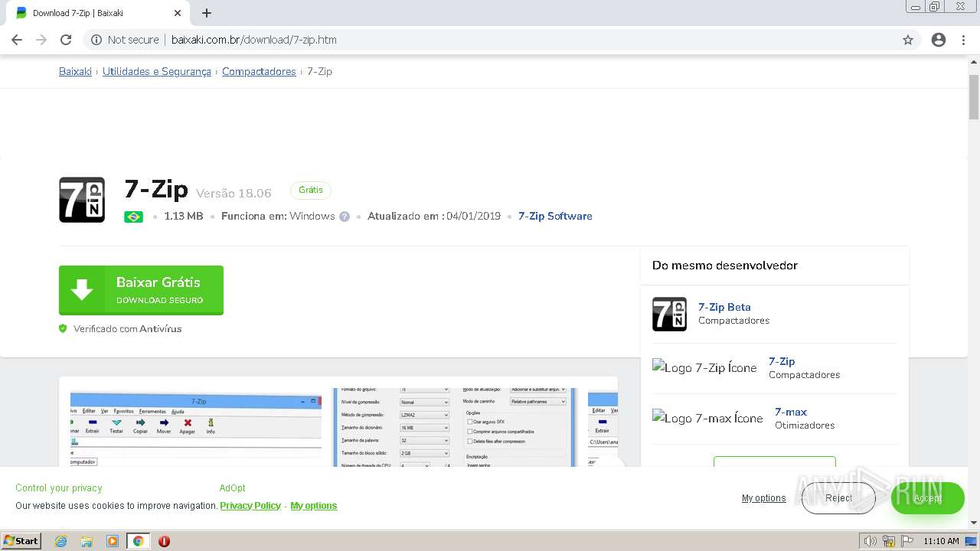Click the Do mesmo desenvolvedor heading
This screenshot has height=551, width=980.
tap(725, 266)
